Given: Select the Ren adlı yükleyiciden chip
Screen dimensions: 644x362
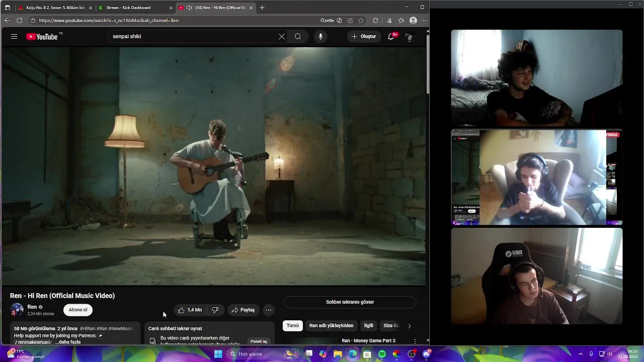Looking at the screenshot, I should pos(331,326).
